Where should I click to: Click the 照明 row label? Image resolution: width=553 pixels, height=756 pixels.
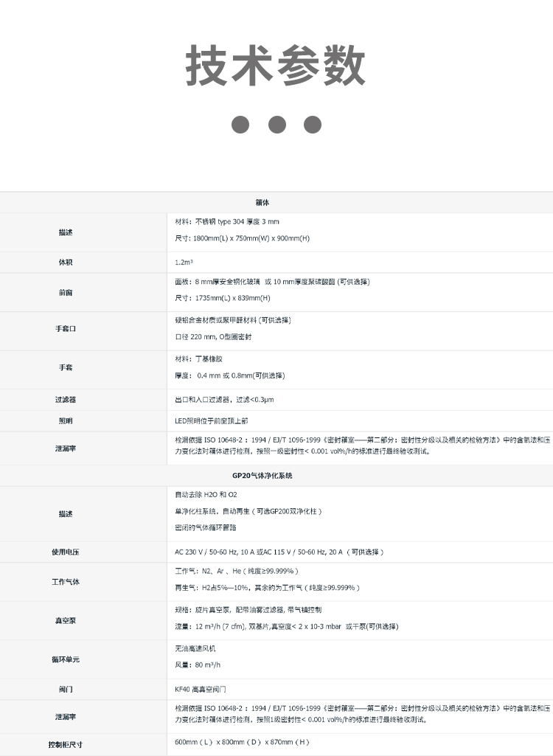[66, 420]
